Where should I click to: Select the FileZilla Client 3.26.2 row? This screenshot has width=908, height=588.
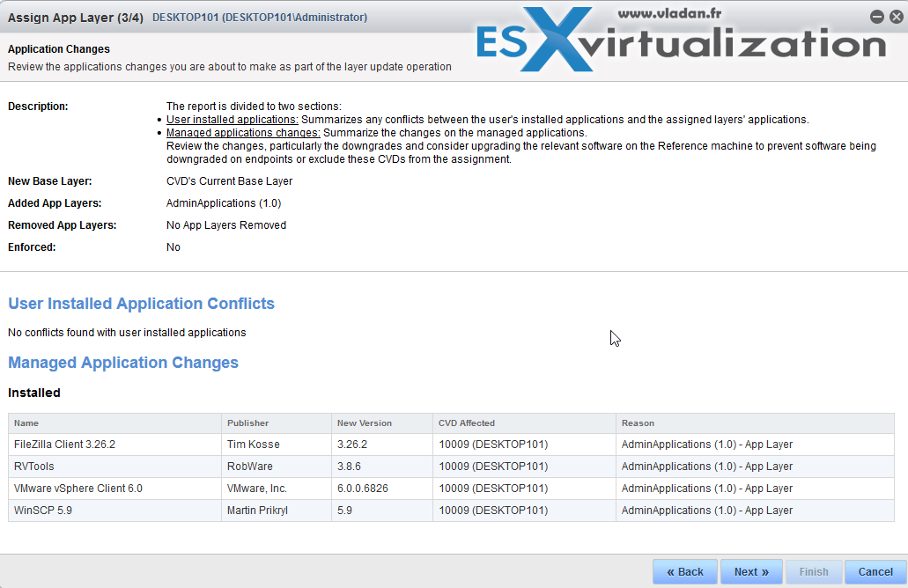pyautogui.click(x=451, y=445)
